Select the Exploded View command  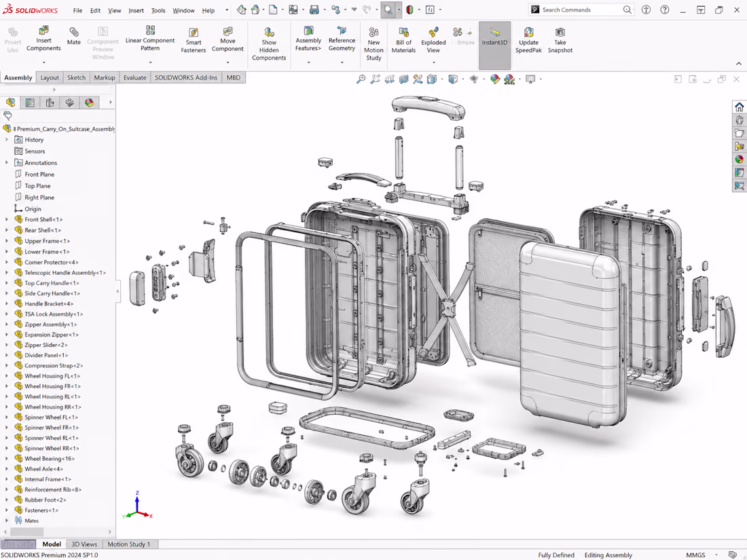coord(433,40)
